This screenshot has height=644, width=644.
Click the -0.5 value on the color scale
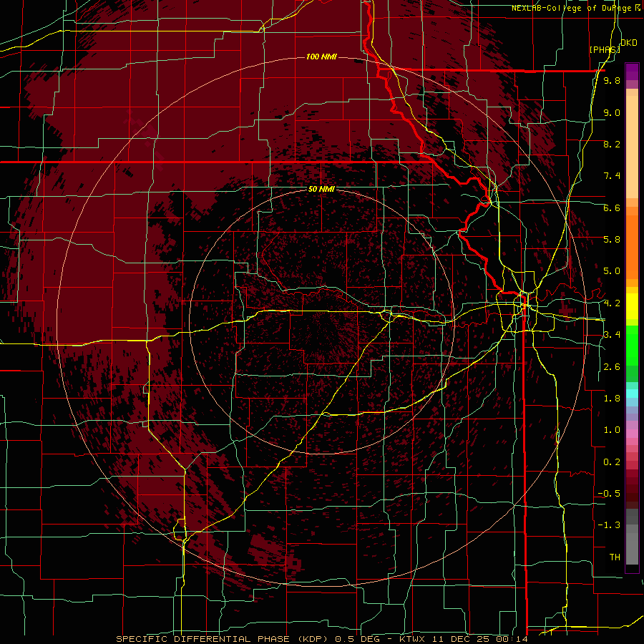click(x=609, y=494)
